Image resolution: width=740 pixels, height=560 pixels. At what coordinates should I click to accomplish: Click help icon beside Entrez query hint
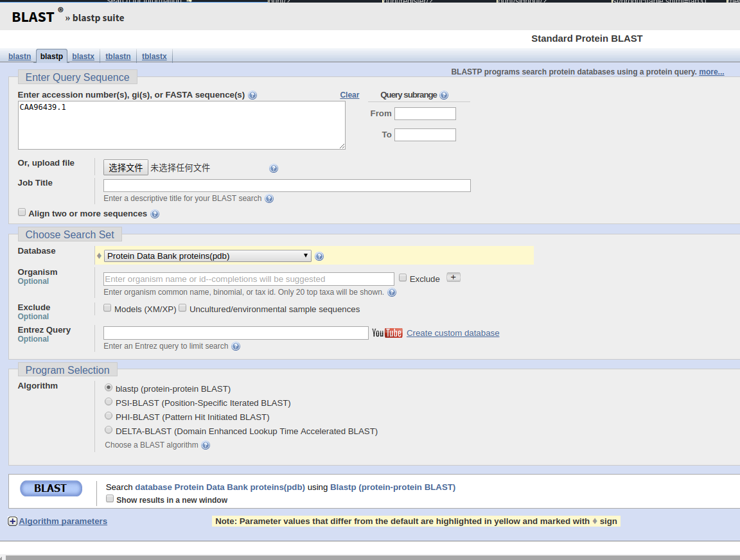click(236, 347)
